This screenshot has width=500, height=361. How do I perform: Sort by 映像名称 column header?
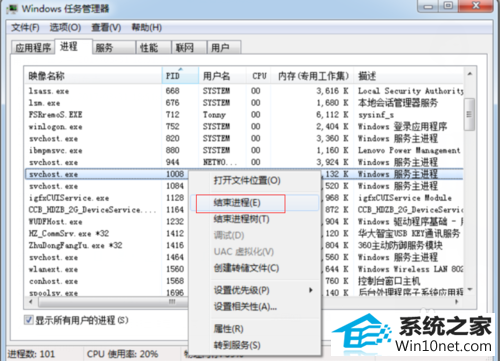[93, 76]
